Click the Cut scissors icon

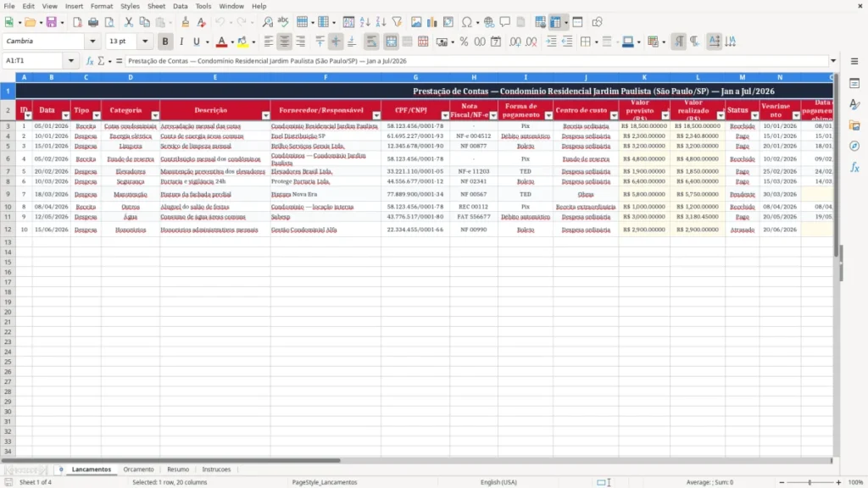[129, 22]
